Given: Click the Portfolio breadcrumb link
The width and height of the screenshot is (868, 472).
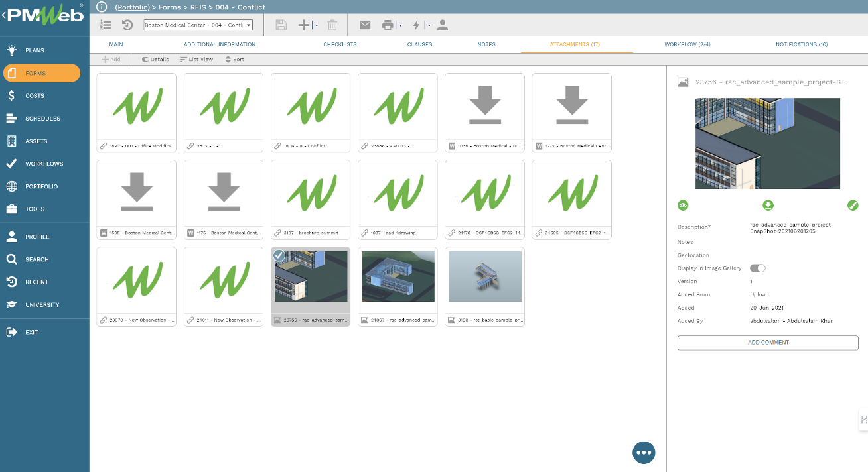Looking at the screenshot, I should point(134,7).
